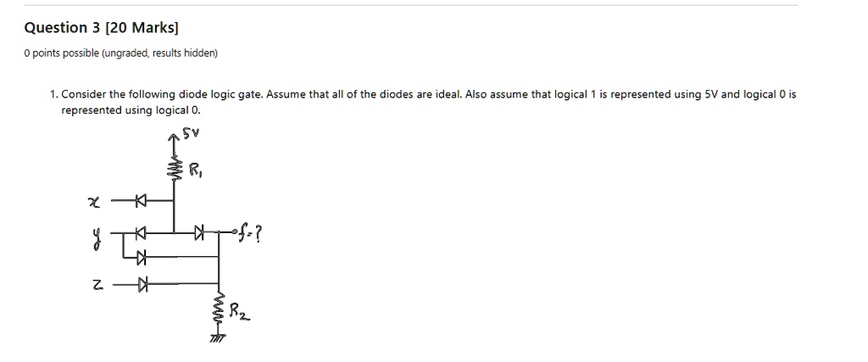Click the x input label
Screen dimensions: 868x362
(94, 202)
